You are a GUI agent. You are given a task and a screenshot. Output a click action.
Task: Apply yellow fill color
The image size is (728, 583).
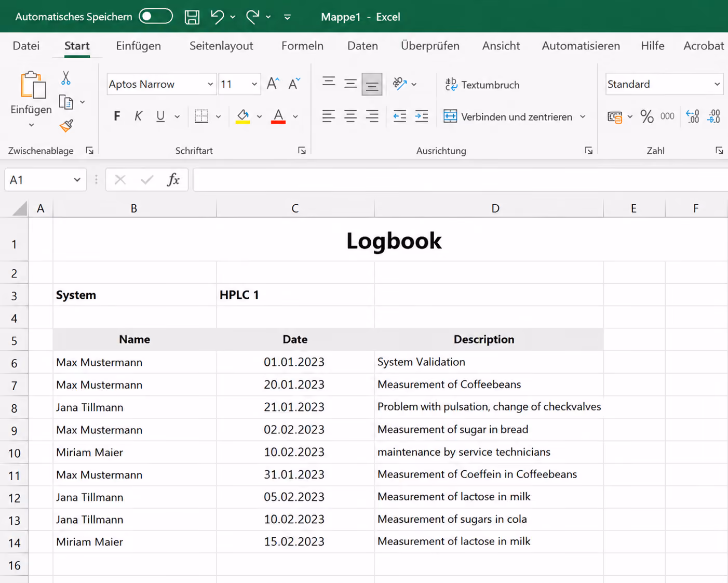coord(242,116)
